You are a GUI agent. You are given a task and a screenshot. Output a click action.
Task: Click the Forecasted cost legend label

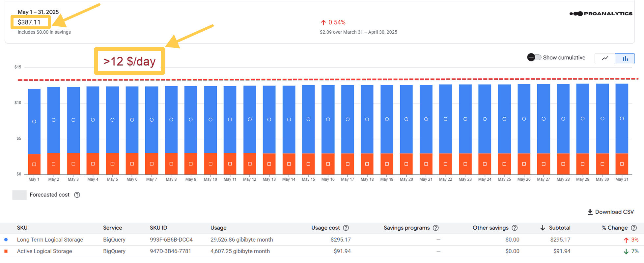[49, 195]
